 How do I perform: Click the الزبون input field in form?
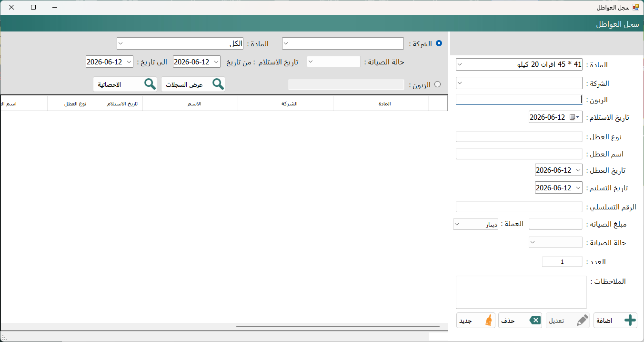point(519,100)
